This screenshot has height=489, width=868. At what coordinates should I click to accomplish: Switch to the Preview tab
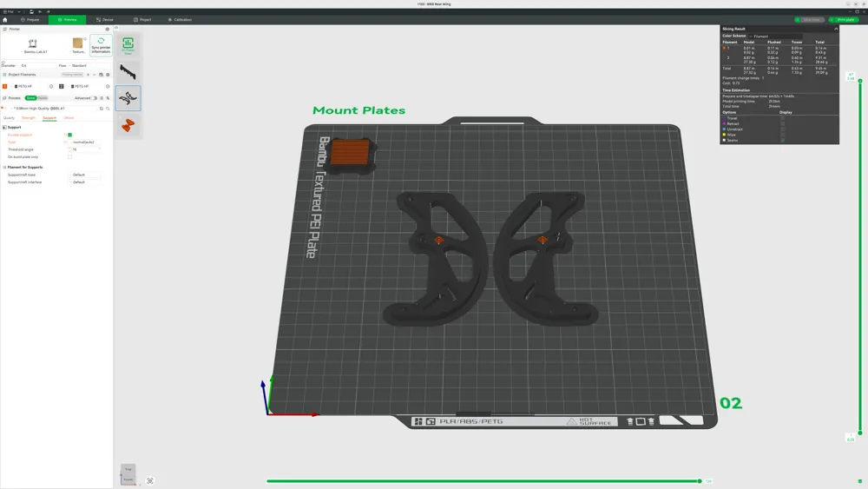click(x=67, y=19)
